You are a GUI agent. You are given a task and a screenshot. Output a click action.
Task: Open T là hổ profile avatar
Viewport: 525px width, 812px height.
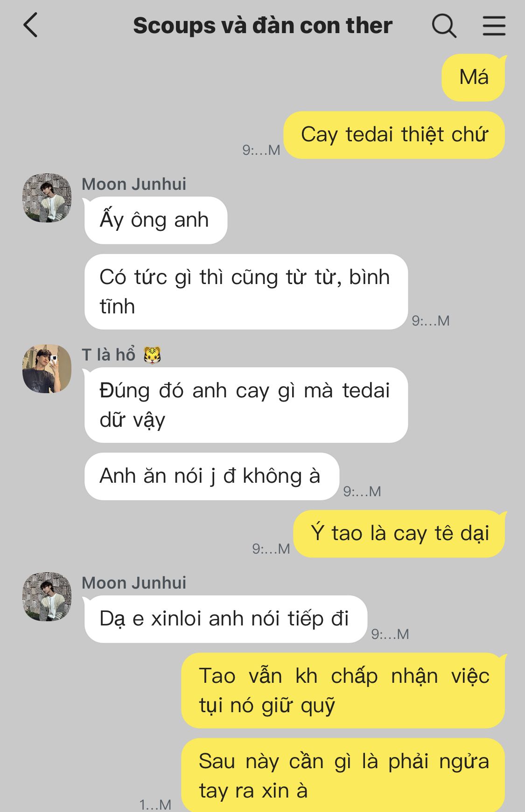47,369
